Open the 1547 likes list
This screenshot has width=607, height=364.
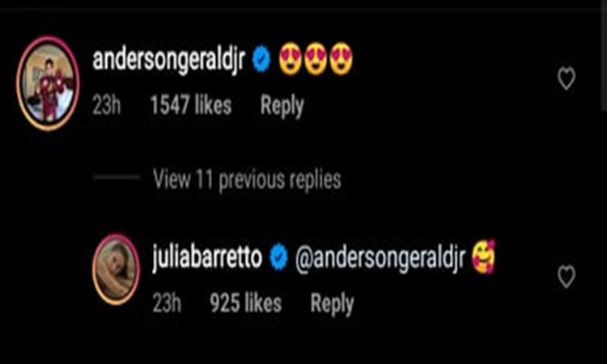pyautogui.click(x=191, y=106)
